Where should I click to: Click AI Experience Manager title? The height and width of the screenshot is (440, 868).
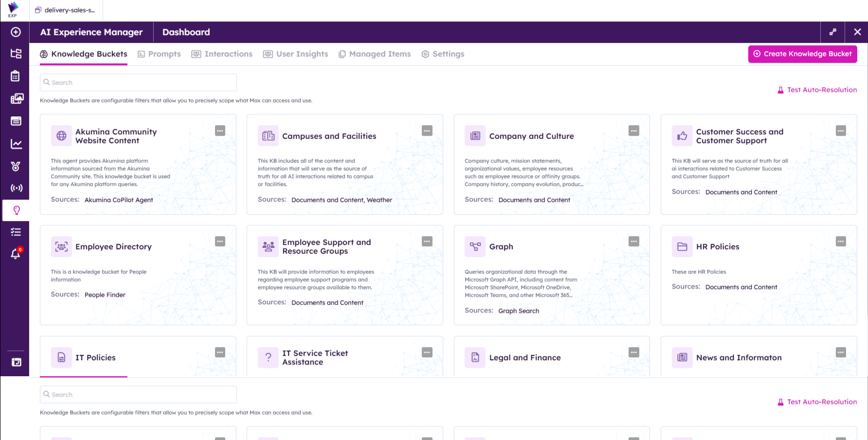click(91, 32)
